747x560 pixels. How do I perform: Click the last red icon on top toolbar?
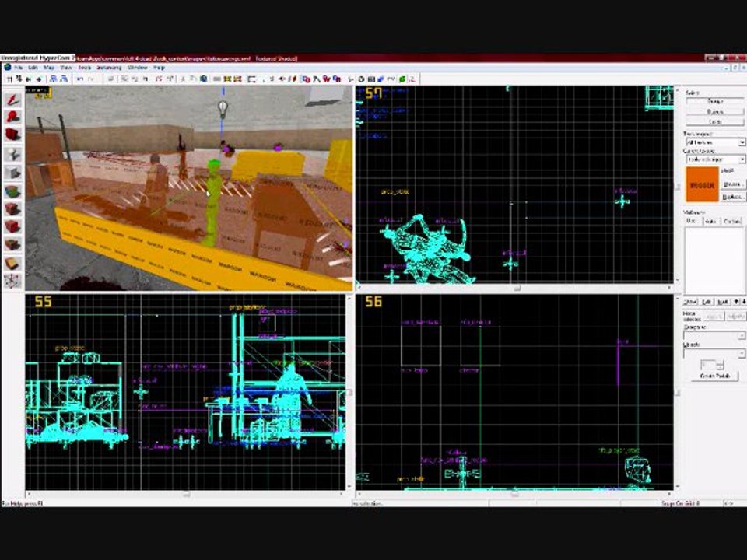pyautogui.click(x=412, y=79)
